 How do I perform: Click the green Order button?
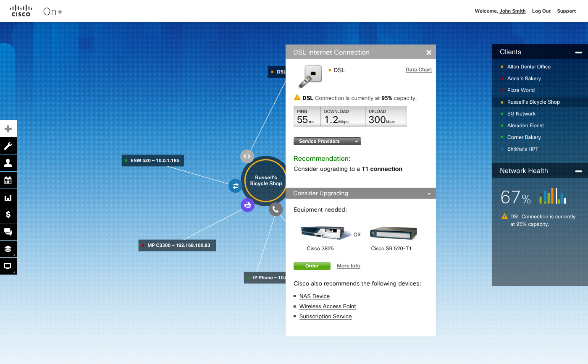coord(312,266)
